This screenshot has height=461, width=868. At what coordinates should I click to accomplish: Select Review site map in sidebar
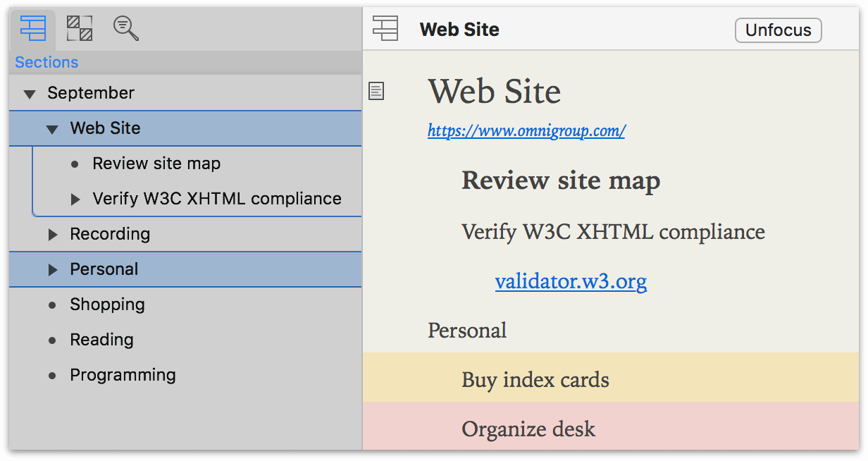[x=156, y=164]
